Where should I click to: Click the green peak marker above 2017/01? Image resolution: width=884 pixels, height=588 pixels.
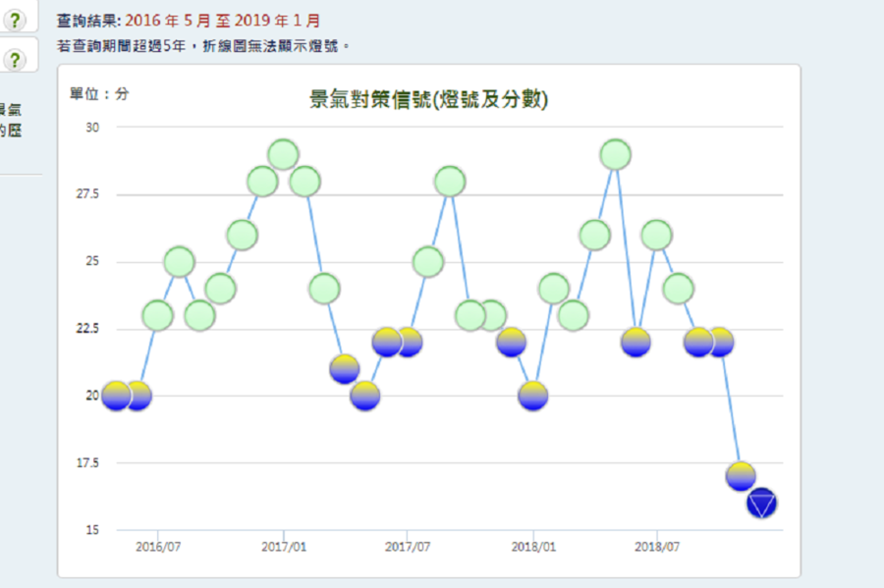coord(283,154)
